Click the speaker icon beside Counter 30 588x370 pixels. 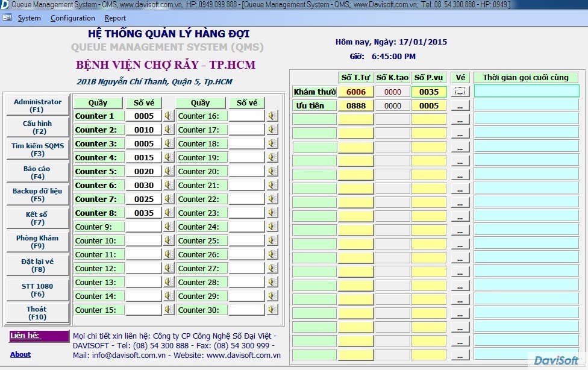(x=272, y=310)
